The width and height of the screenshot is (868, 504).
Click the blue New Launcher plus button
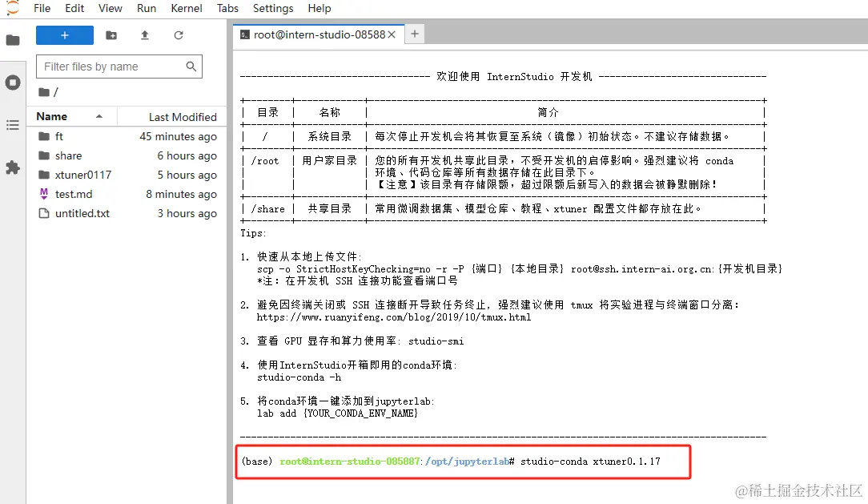(x=65, y=35)
